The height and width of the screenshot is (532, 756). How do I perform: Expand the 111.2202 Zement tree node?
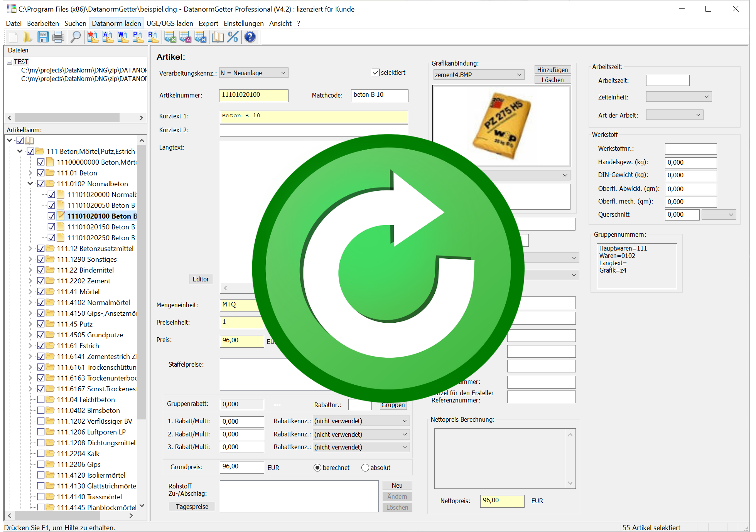pos(30,281)
